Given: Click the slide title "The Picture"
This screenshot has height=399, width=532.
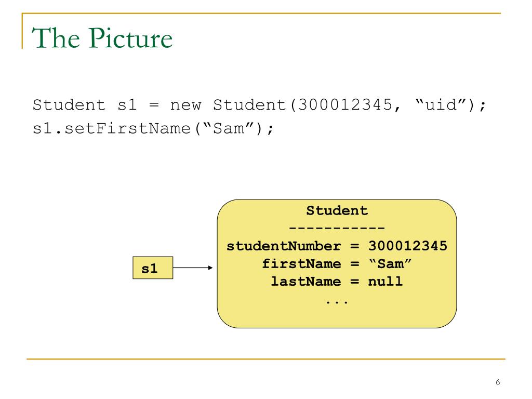Looking at the screenshot, I should tap(102, 38).
